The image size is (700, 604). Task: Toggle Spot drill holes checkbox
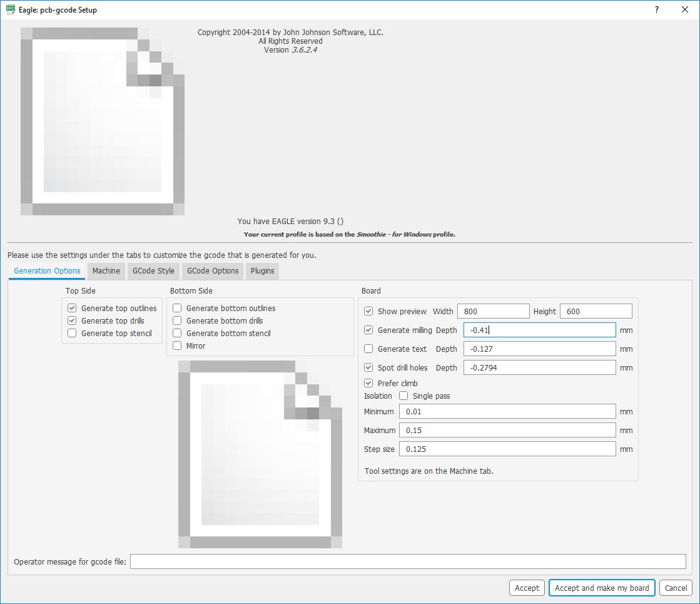coord(368,367)
